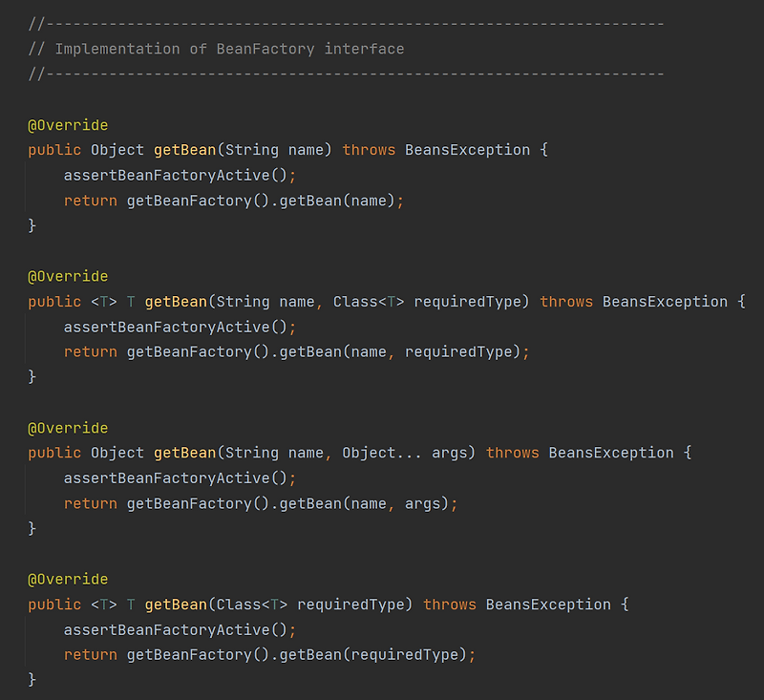Image resolution: width=764 pixels, height=700 pixels.
Task: Click the third @Override annotation
Action: [67, 427]
